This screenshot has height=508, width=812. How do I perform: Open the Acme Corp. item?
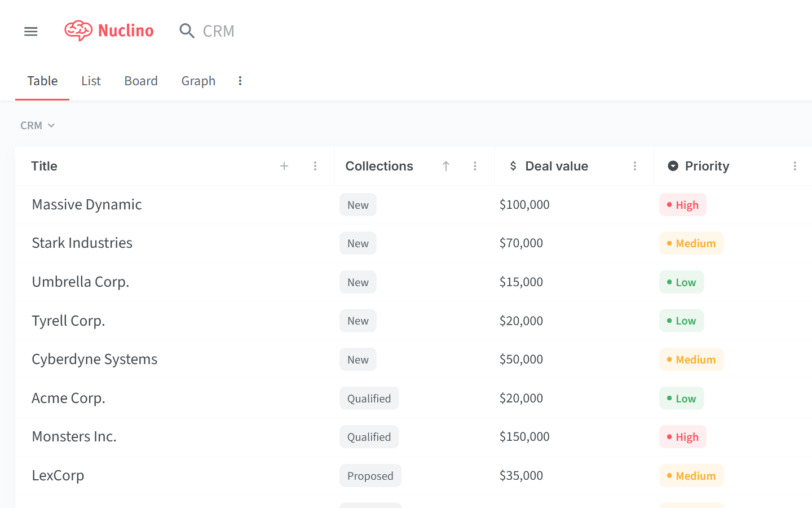point(69,398)
